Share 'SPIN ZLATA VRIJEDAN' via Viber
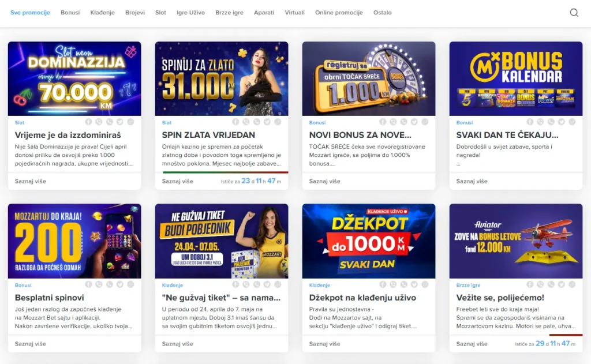This screenshot has width=591, height=364. [x=246, y=122]
